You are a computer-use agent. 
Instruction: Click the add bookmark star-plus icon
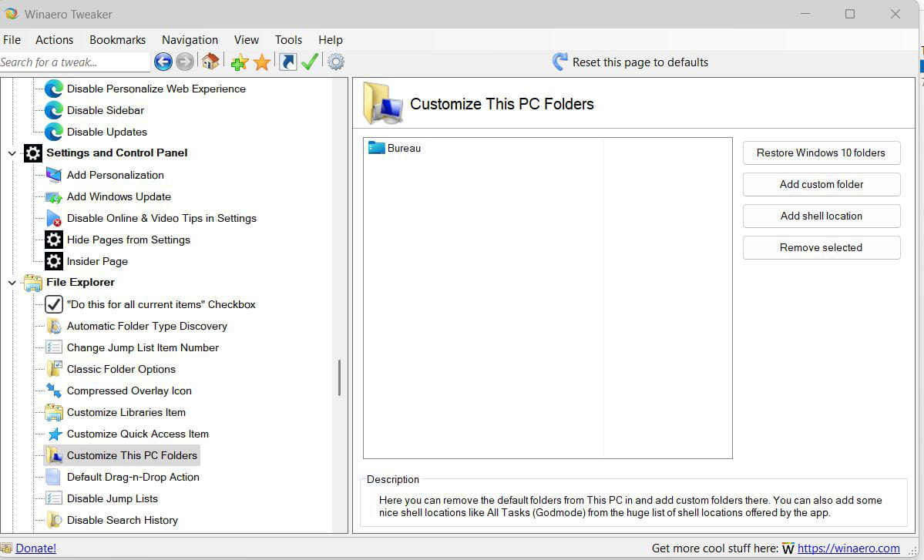point(239,62)
